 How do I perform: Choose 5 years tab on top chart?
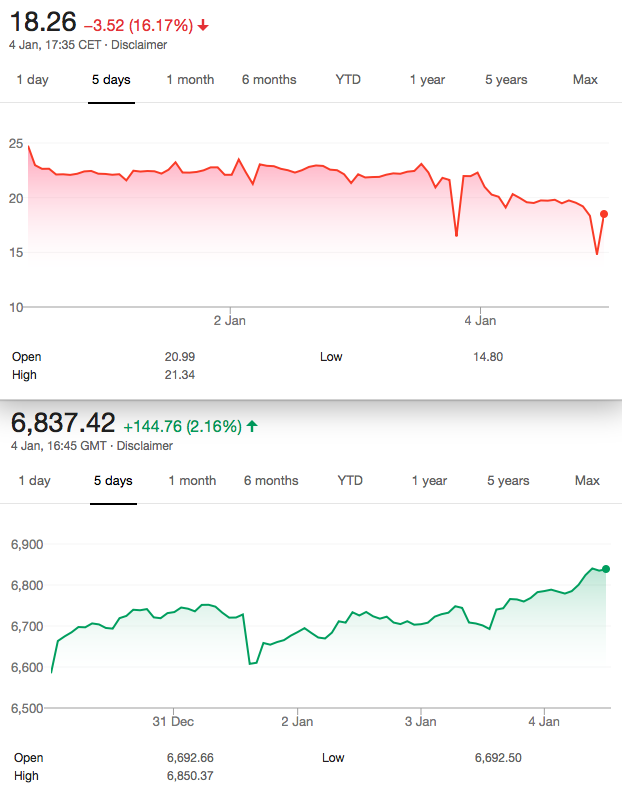(x=506, y=80)
